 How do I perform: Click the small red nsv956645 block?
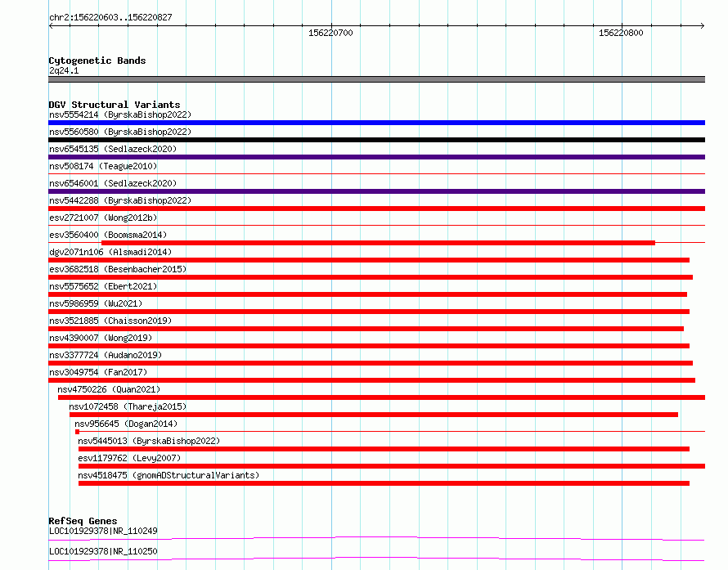(x=77, y=432)
